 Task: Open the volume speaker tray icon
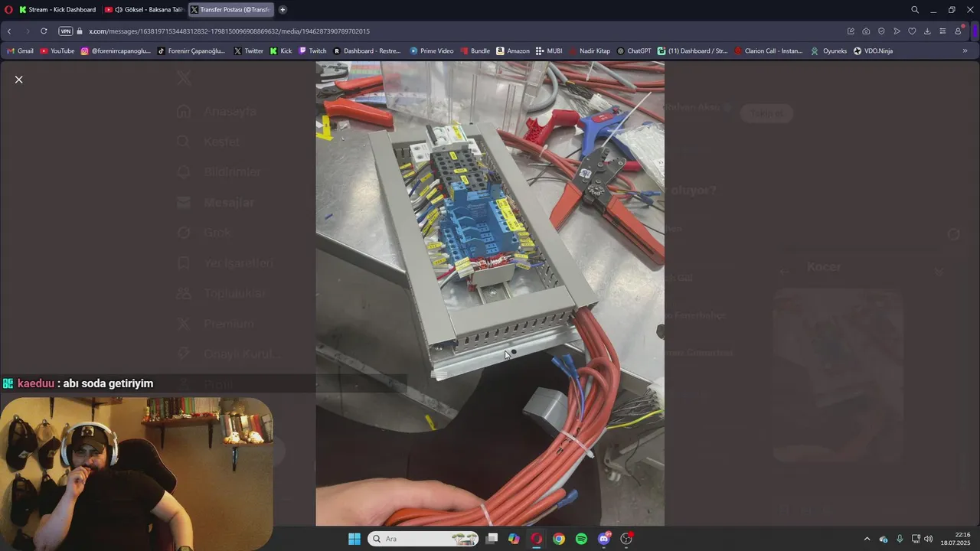pyautogui.click(x=929, y=539)
